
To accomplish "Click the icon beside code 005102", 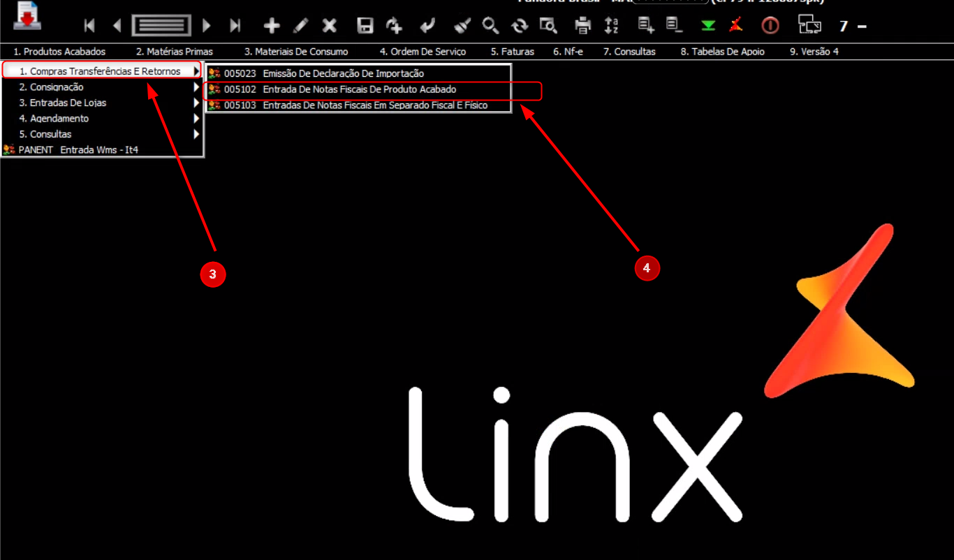I will pos(214,89).
